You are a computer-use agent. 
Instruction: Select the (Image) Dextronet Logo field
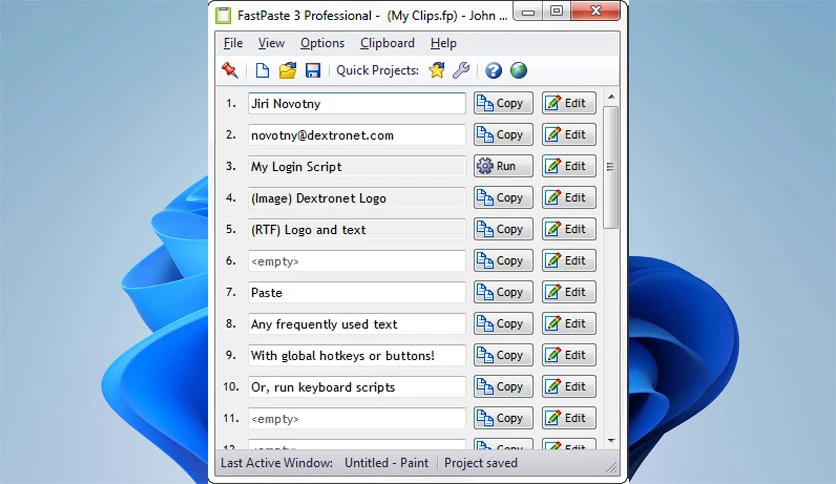click(x=357, y=198)
